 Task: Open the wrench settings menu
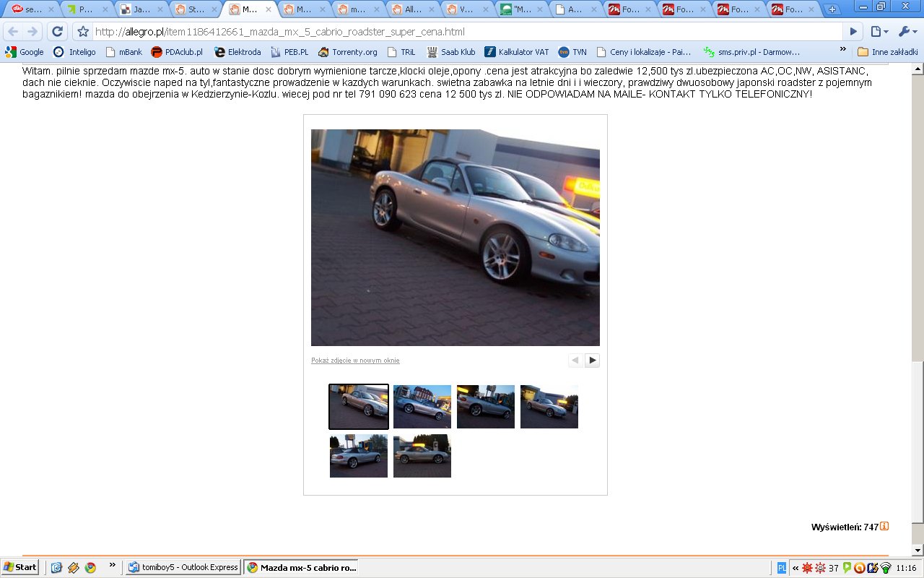click(907, 32)
